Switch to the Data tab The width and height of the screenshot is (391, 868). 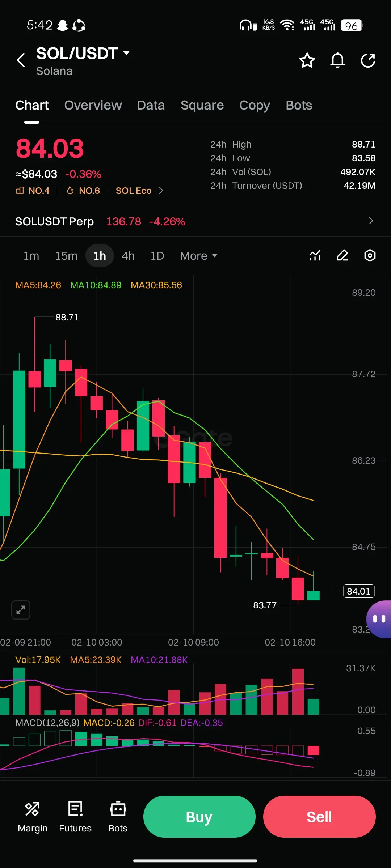click(x=151, y=105)
